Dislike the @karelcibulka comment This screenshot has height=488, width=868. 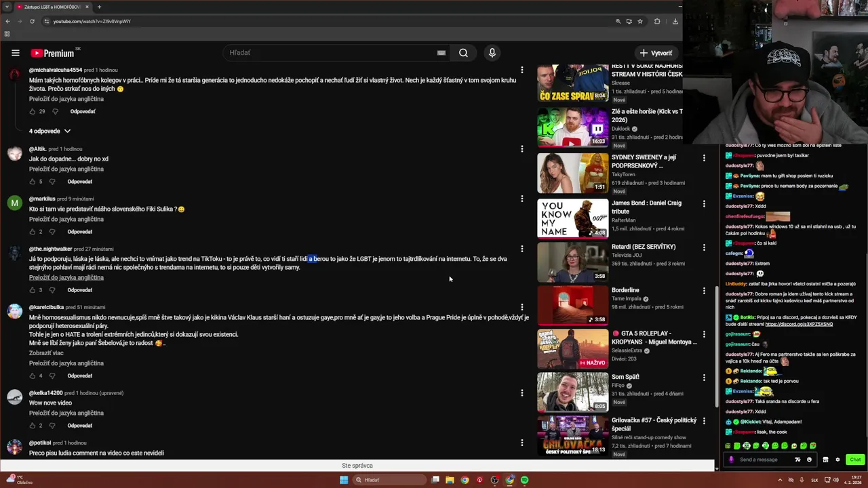(x=52, y=375)
